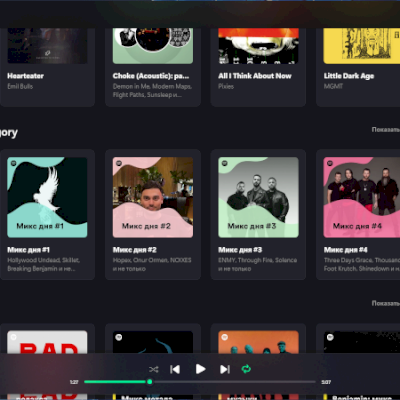
Task: Click Показать все above BAD playlist row
Action: click(386, 303)
